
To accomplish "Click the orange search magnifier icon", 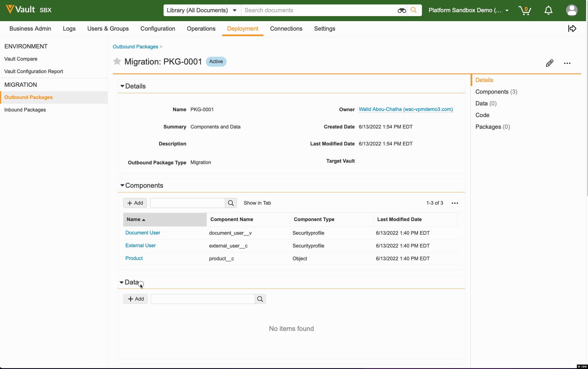I will click(414, 10).
